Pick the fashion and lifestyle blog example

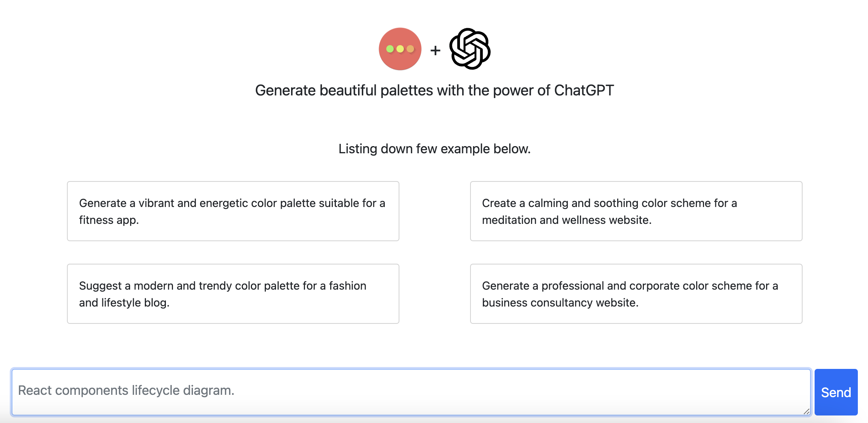(233, 294)
